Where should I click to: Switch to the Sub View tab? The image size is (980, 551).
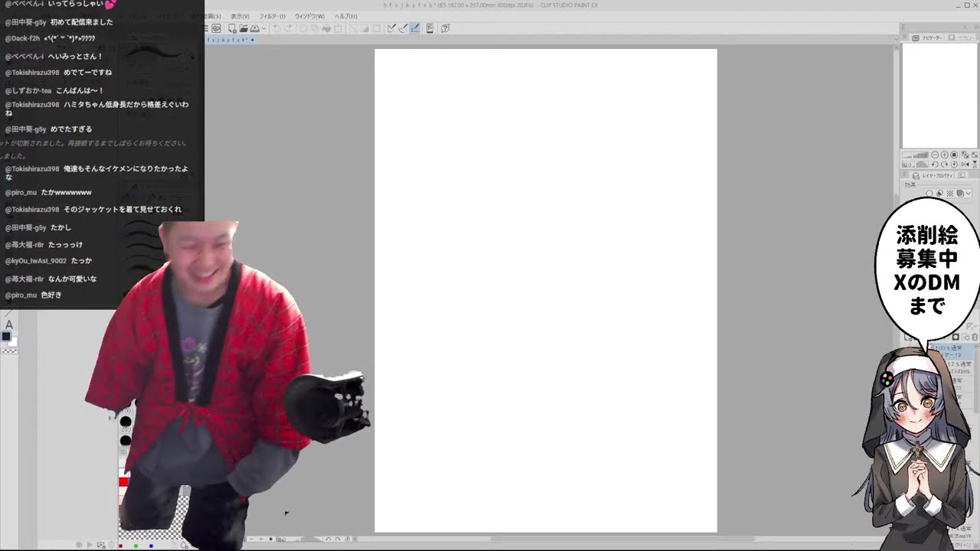click(962, 37)
